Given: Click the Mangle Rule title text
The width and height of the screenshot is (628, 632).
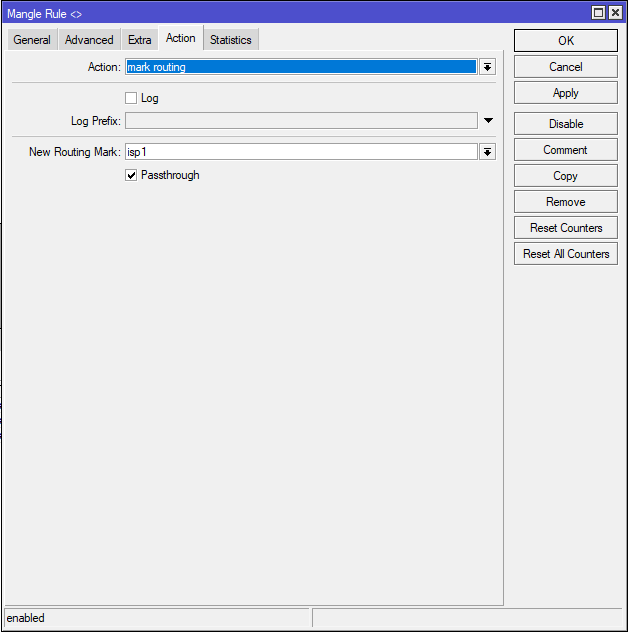Looking at the screenshot, I should coord(44,14).
